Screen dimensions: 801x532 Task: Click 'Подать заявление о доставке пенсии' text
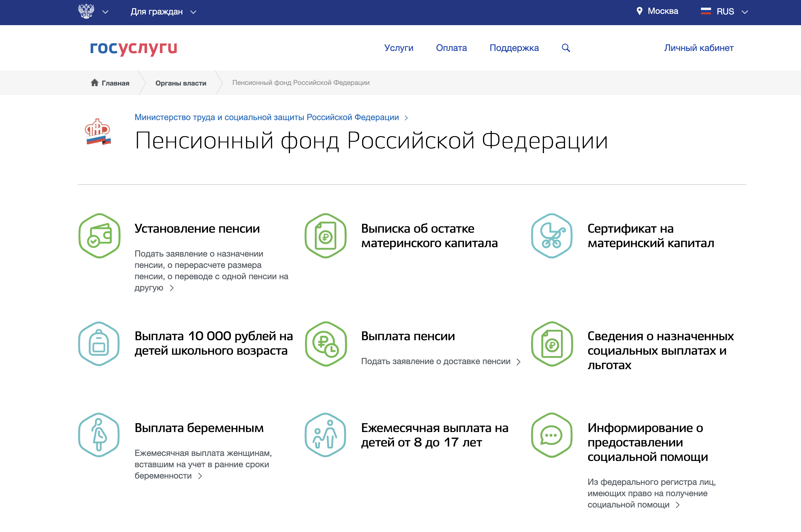435,361
